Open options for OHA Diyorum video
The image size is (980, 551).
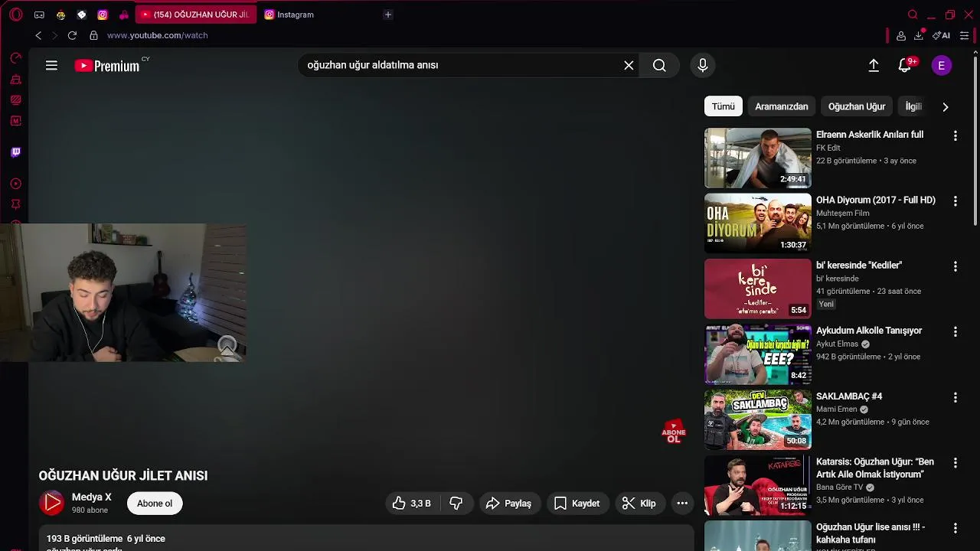pos(955,201)
